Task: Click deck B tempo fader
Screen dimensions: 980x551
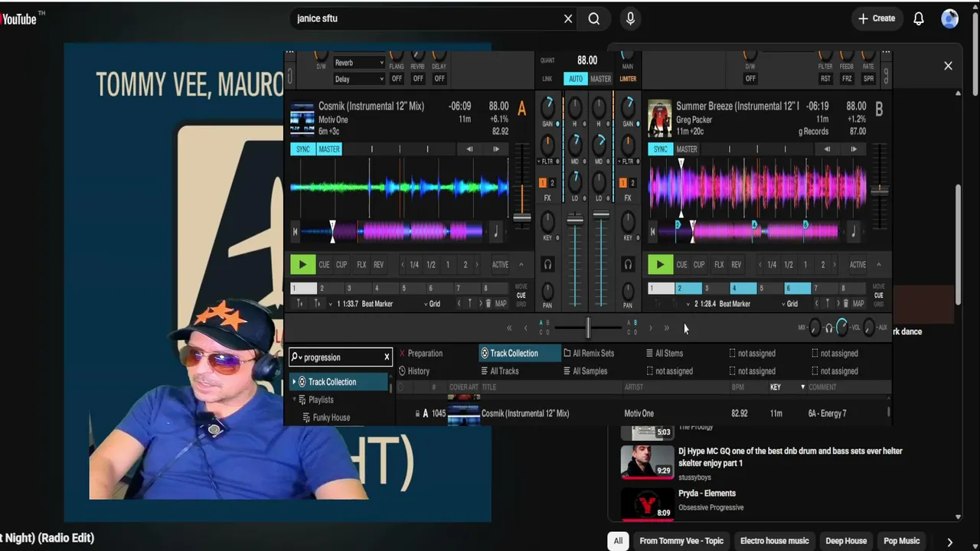Action: tap(879, 189)
